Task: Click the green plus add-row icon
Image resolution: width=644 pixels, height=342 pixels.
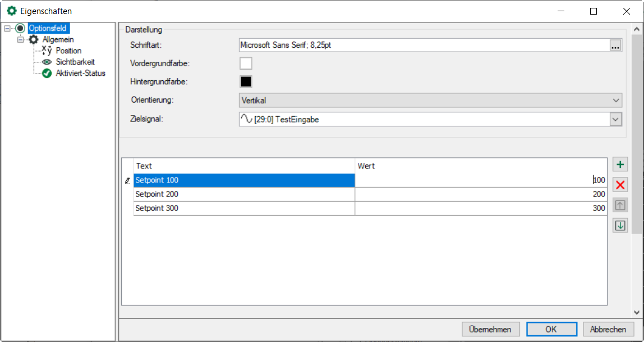Action: [620, 165]
